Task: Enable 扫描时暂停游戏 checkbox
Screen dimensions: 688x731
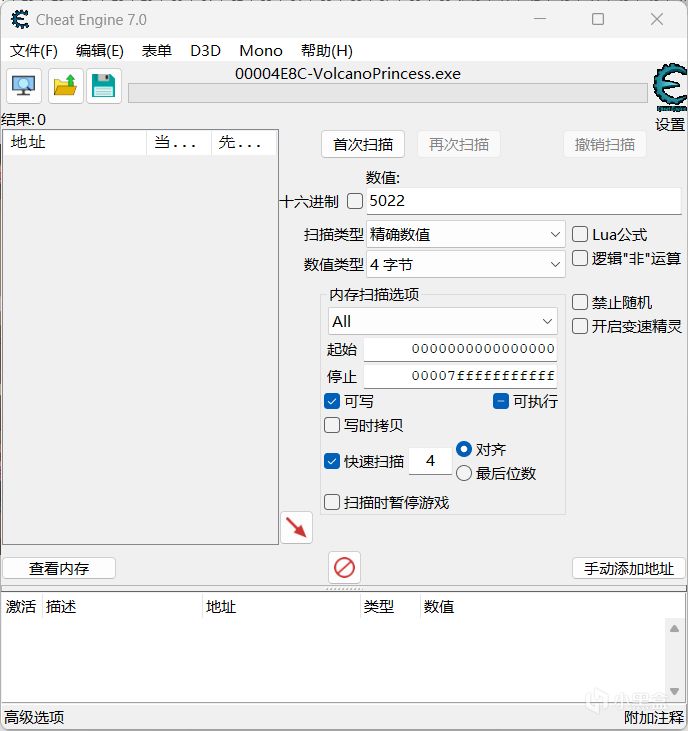Action: (x=331, y=503)
